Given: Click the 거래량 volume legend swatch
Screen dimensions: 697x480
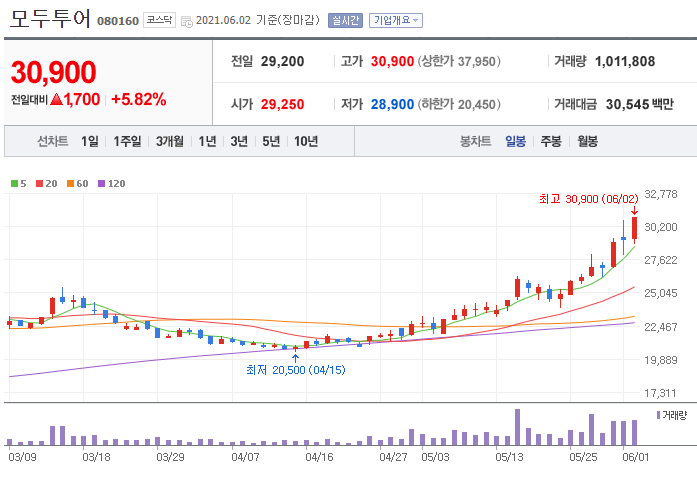Looking at the screenshot, I should [658, 415].
